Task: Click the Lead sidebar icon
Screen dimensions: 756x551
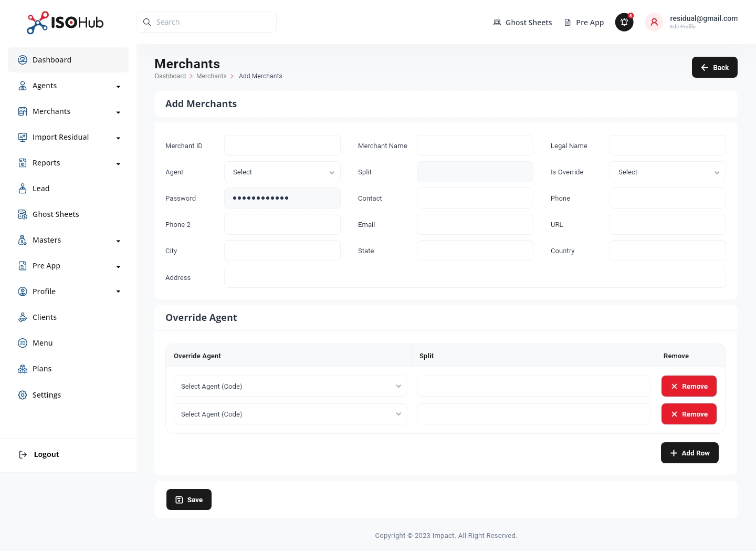Action: [x=23, y=189]
